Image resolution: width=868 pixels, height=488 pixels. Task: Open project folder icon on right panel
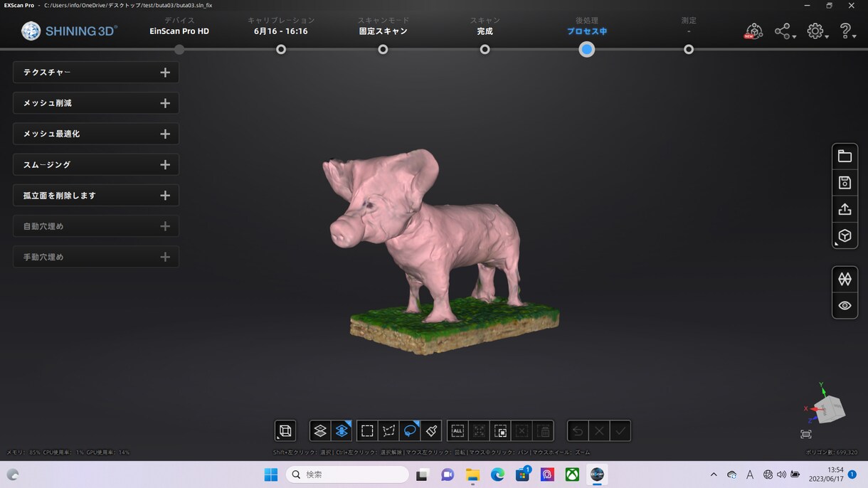click(x=845, y=157)
